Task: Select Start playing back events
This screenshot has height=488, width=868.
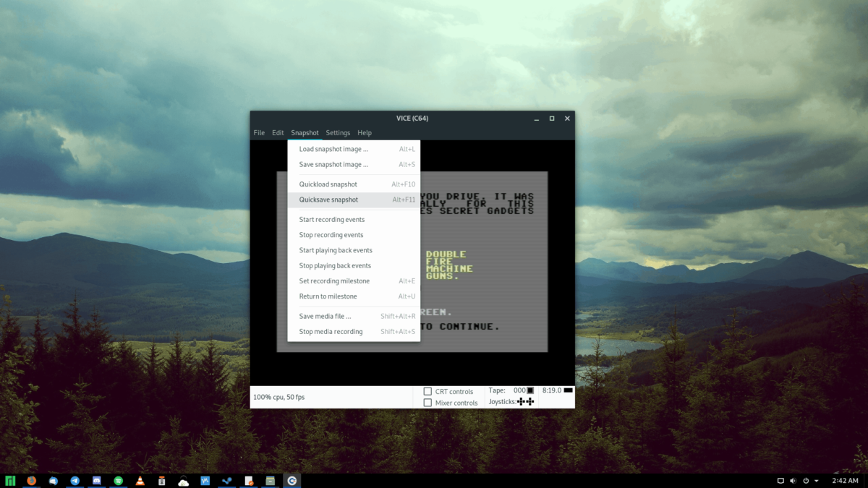Action: click(x=354, y=250)
